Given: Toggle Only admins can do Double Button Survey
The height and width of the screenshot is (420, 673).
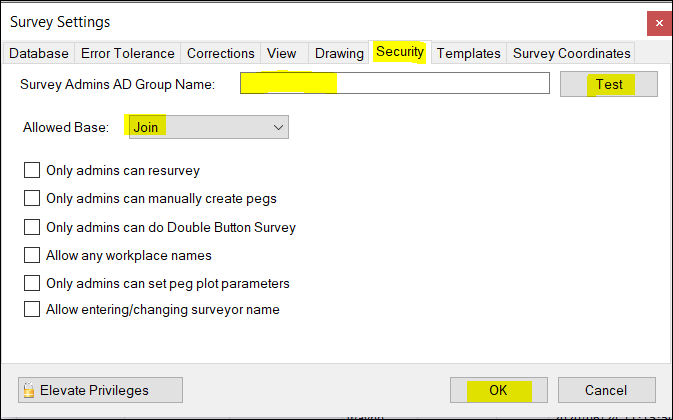Looking at the screenshot, I should coord(32,227).
